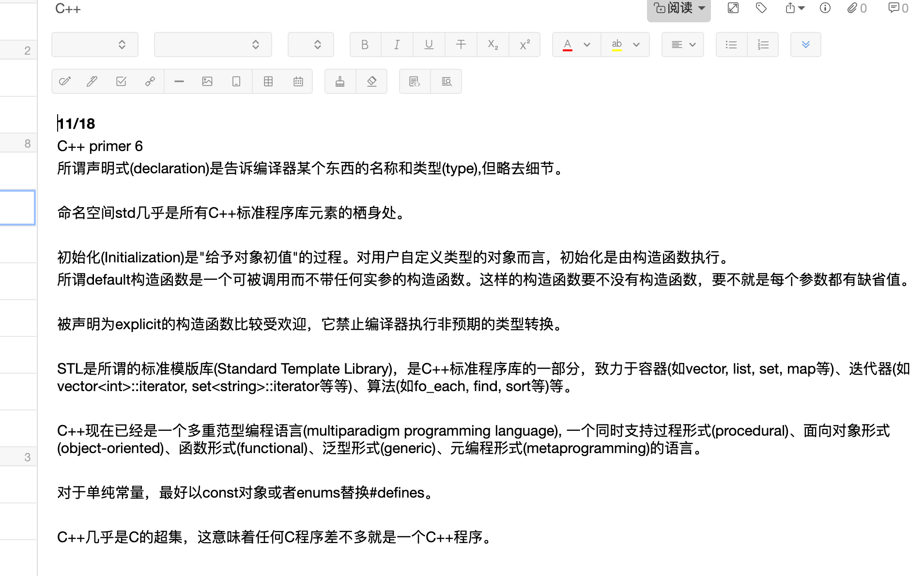The height and width of the screenshot is (576, 924).
Task: Insert a checkbox todo item
Action: tap(121, 81)
